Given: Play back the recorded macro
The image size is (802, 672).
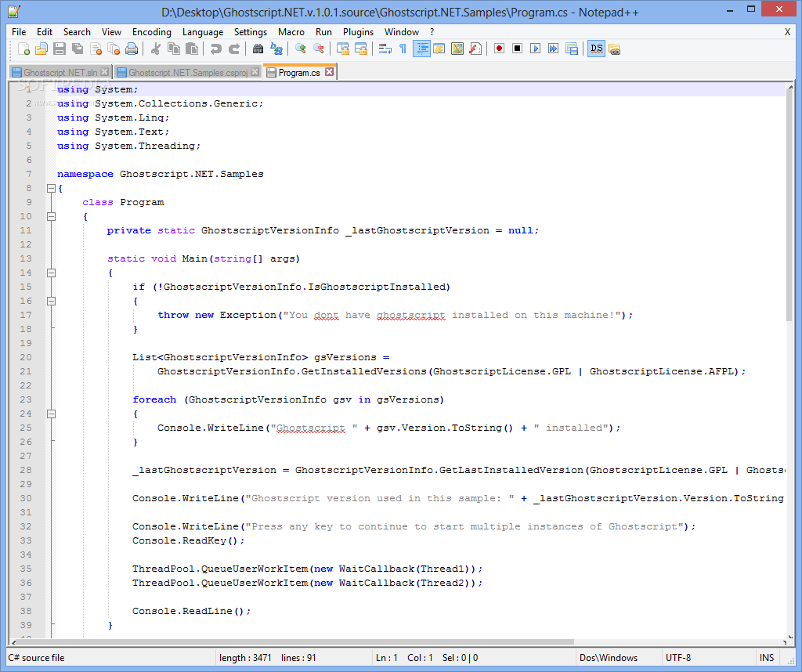Looking at the screenshot, I should click(536, 49).
